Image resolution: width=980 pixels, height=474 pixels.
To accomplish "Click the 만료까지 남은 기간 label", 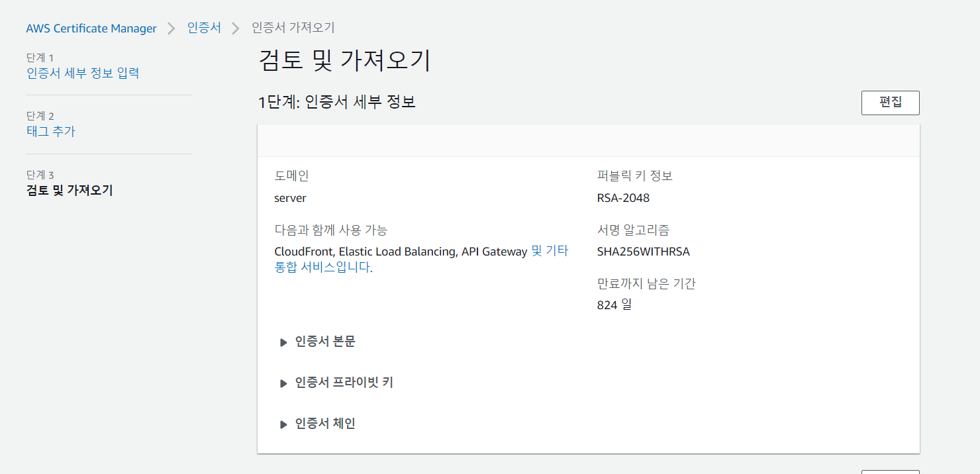I will click(x=647, y=284).
